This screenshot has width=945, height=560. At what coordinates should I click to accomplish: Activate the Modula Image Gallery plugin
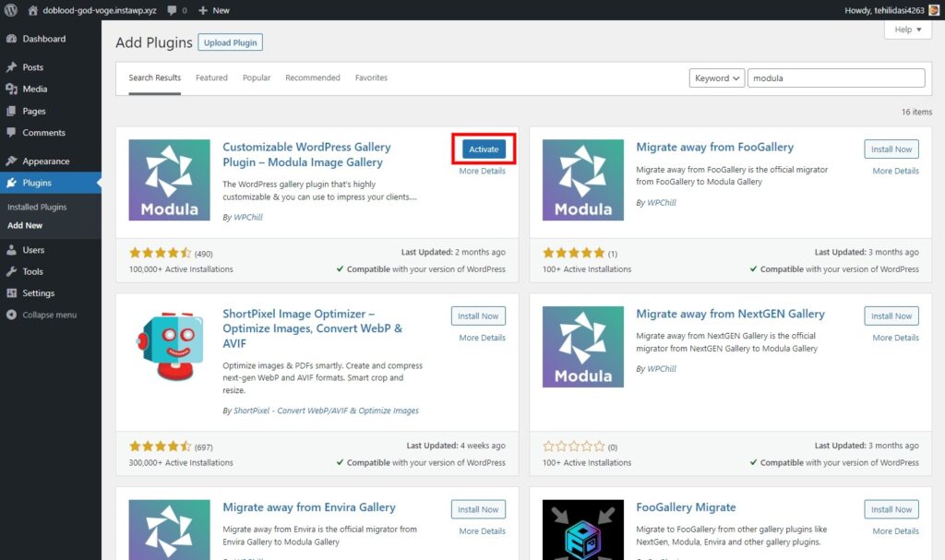point(484,149)
